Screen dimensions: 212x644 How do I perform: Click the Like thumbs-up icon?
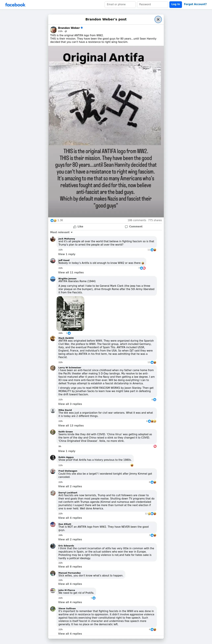coord(75,227)
